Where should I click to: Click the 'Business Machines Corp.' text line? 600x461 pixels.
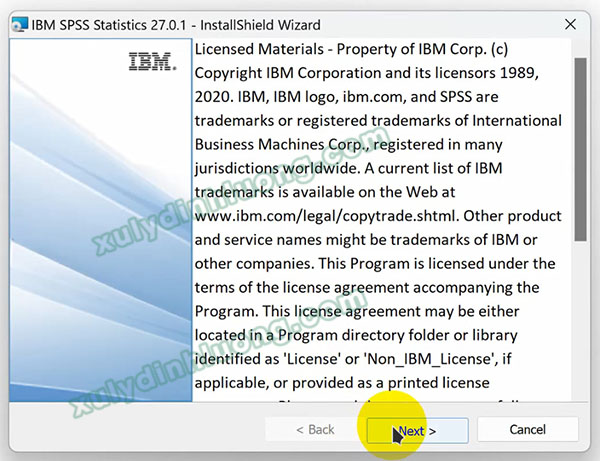point(348,145)
